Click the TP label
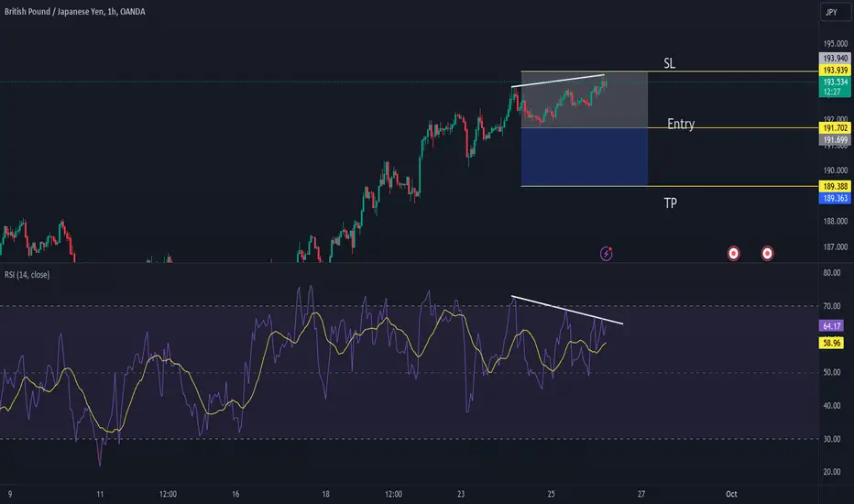The image size is (854, 504). click(x=671, y=203)
